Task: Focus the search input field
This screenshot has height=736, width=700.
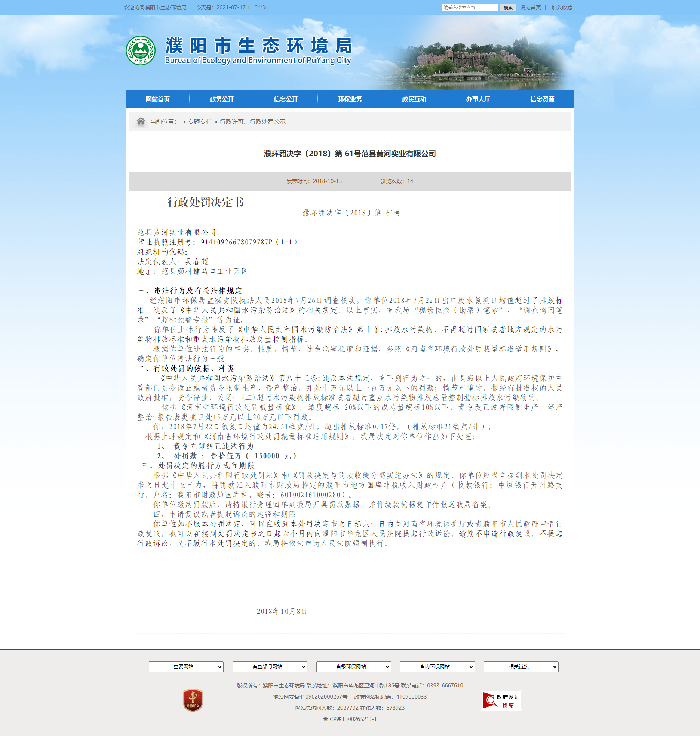Action: point(470,7)
